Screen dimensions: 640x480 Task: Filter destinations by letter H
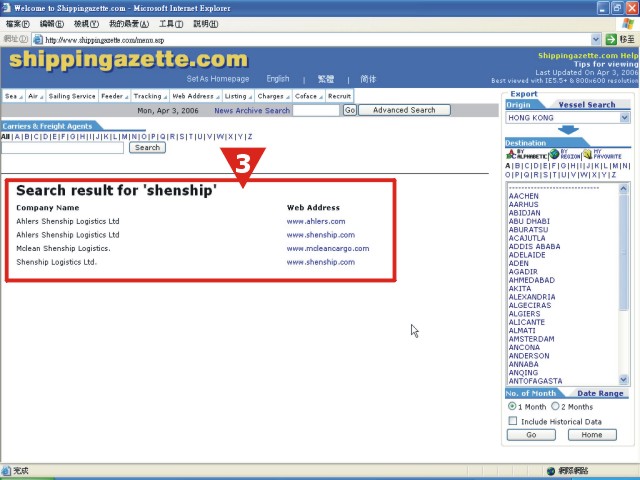[x=572, y=166]
